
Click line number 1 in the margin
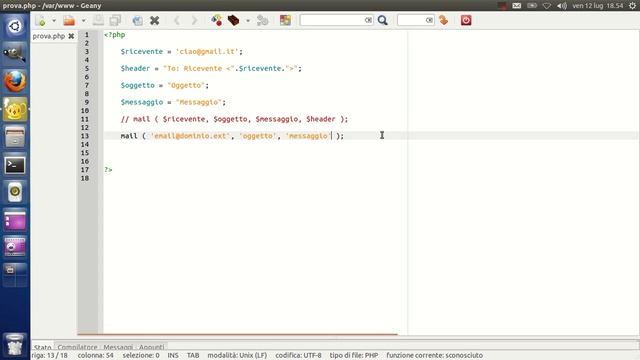(x=87, y=35)
